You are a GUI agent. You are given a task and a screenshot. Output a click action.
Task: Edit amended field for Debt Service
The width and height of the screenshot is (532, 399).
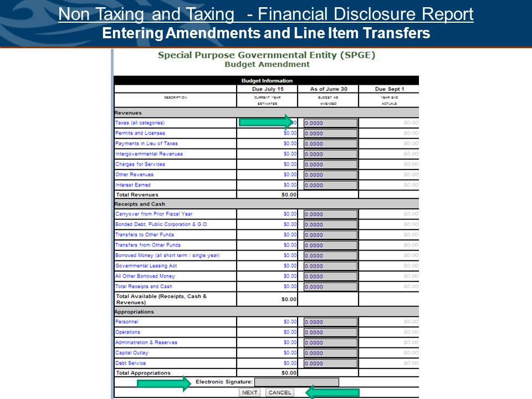point(330,364)
